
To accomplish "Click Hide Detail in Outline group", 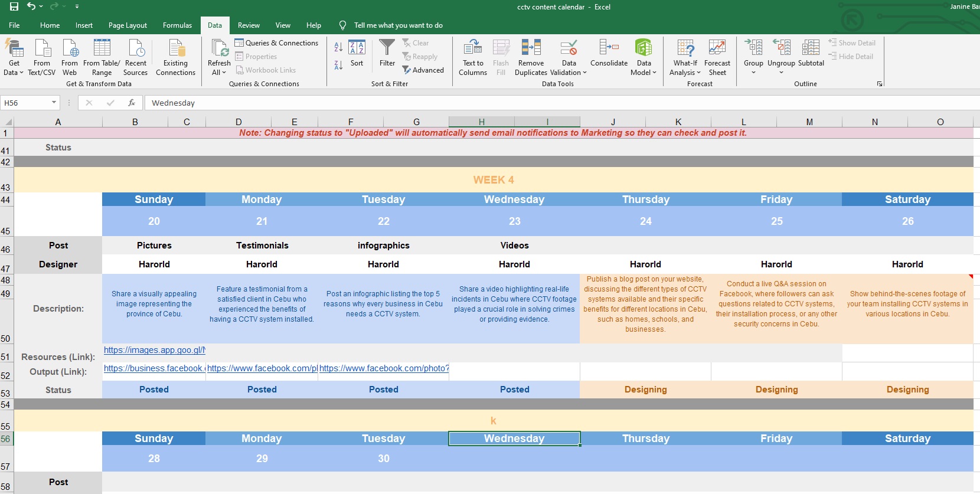I will click(x=851, y=57).
